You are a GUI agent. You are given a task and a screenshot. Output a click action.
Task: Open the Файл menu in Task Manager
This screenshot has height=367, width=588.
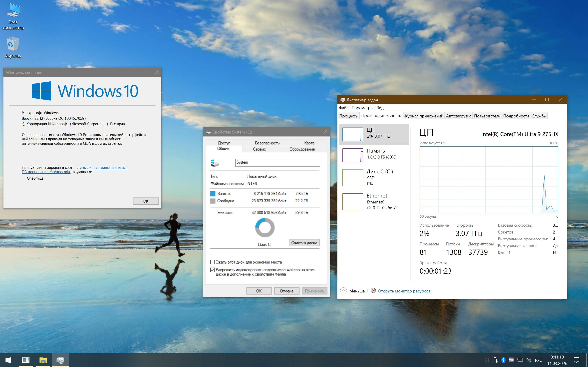pos(344,108)
